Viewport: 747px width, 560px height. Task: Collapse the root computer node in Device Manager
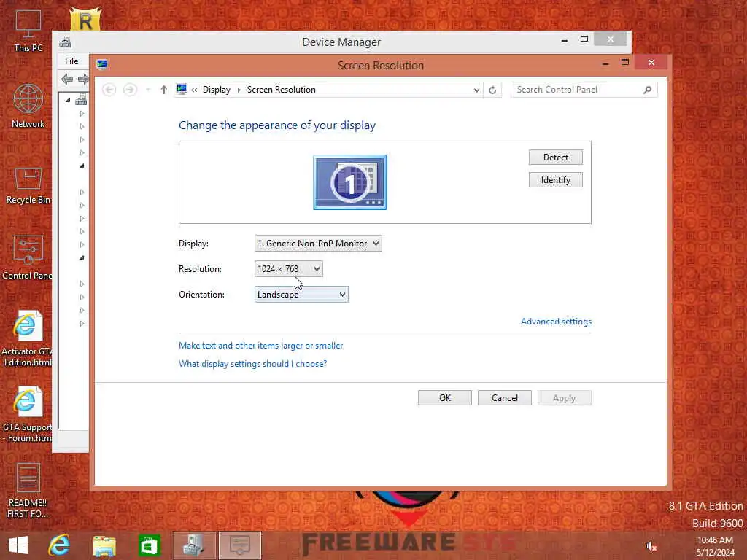click(x=68, y=100)
